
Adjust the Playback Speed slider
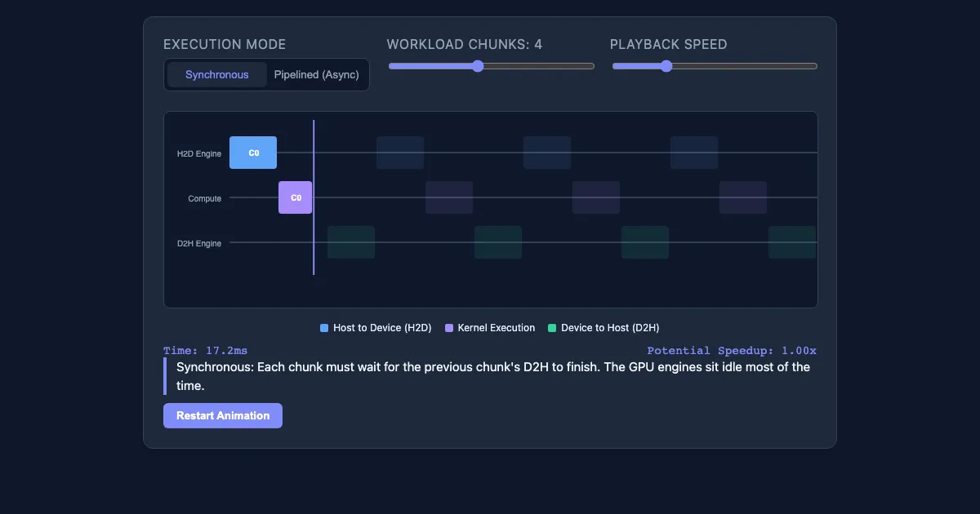point(715,66)
